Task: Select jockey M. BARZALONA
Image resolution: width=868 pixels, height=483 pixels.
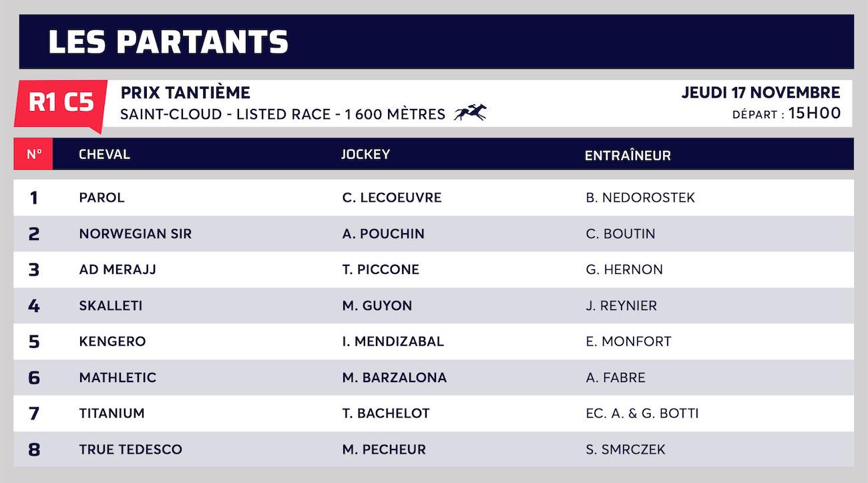Action: [394, 377]
